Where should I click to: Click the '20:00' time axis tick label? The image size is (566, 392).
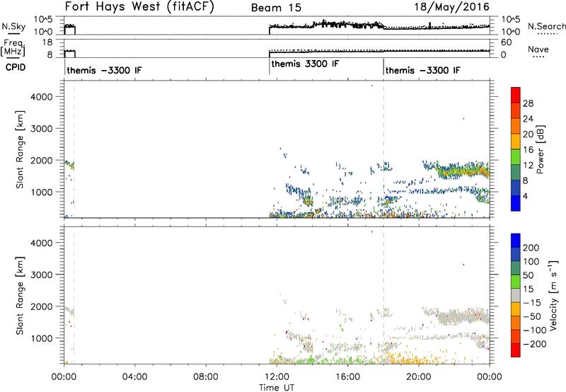click(x=419, y=377)
